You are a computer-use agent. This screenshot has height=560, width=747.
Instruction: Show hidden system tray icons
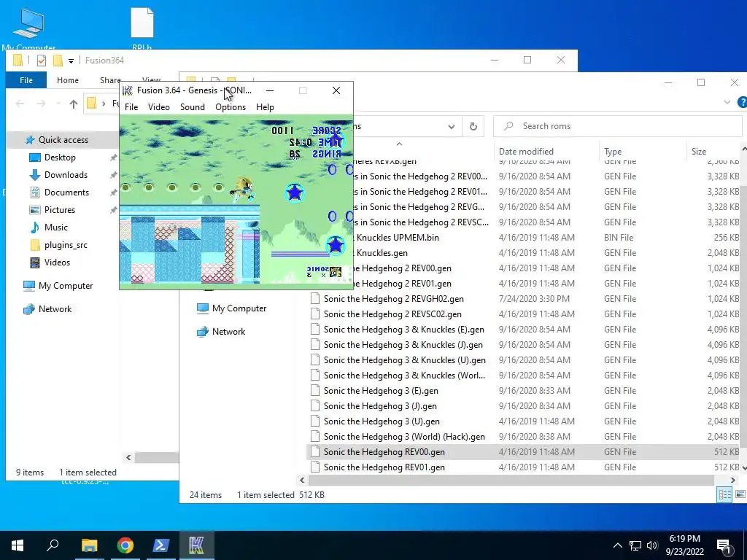617,545
